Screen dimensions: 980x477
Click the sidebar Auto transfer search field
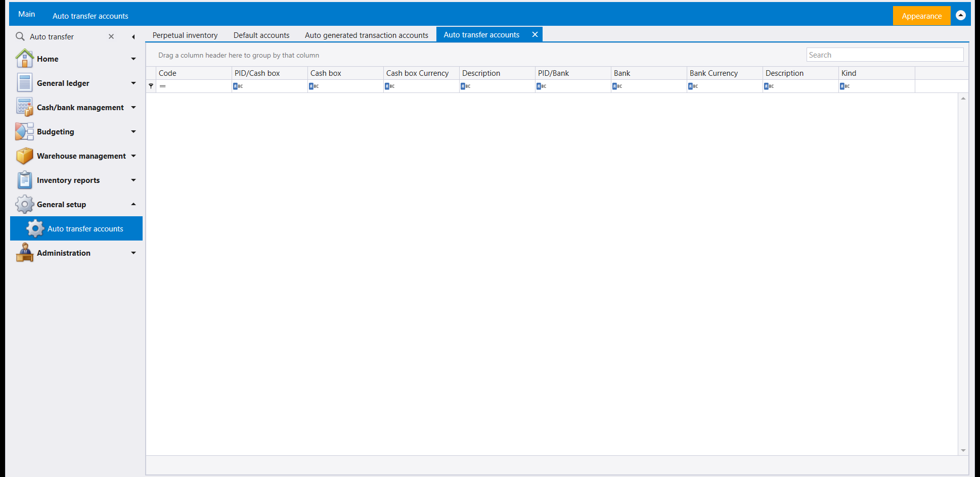tap(66, 36)
